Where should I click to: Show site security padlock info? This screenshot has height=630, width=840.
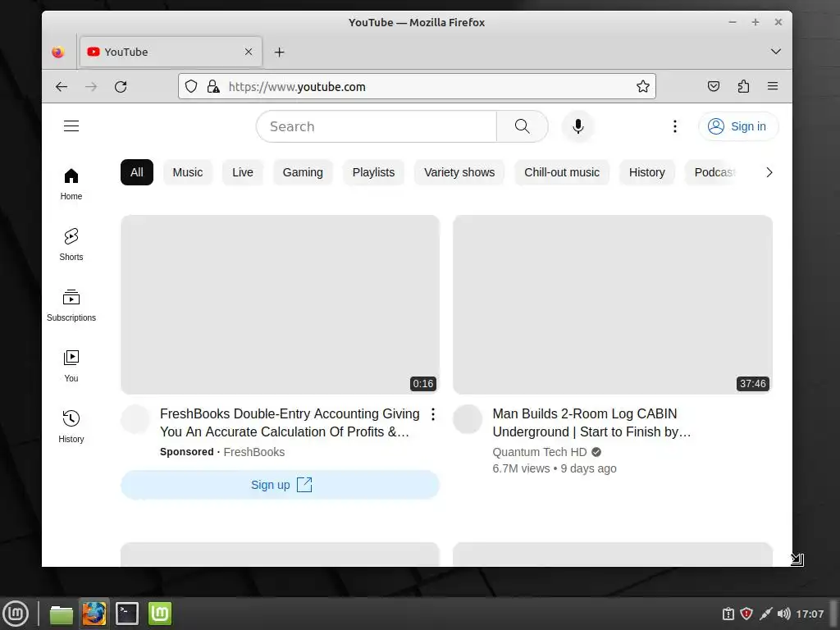coord(213,86)
